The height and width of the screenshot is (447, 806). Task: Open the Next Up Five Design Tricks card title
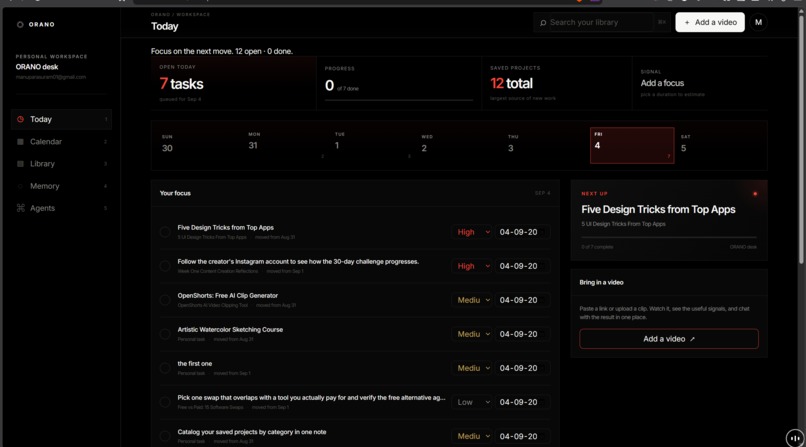[x=658, y=210]
